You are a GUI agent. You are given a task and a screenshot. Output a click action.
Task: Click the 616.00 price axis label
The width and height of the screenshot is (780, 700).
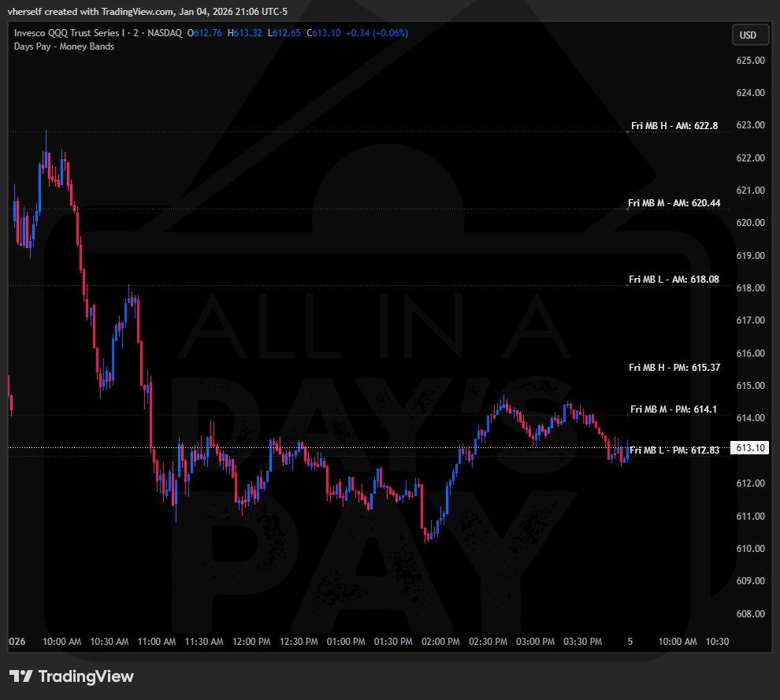750,353
